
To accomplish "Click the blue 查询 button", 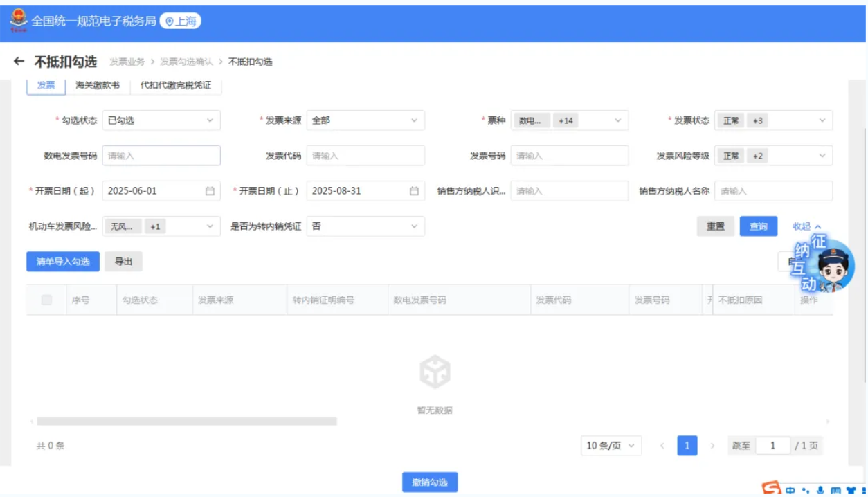I will (758, 226).
